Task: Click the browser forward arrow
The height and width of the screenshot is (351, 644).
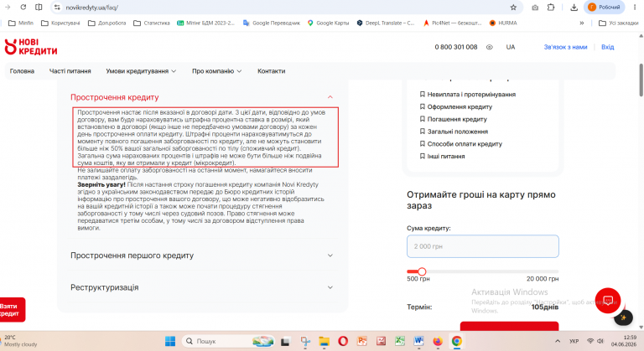Action: 8,7
